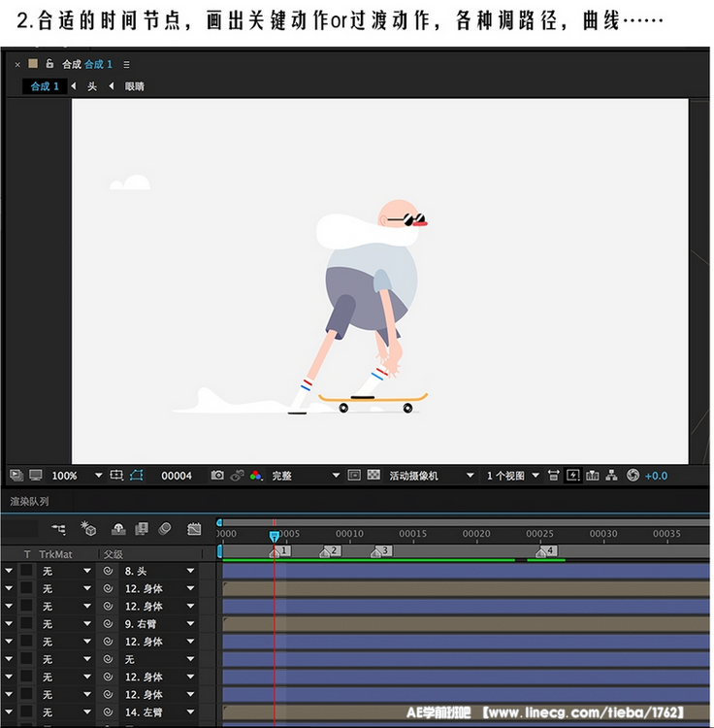Toggle pixel aspect ratio correction icon

coord(553,476)
